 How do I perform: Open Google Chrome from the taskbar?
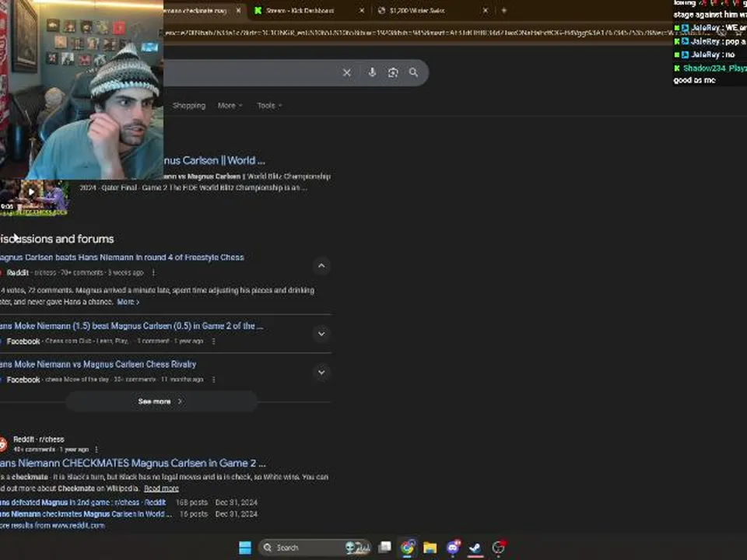(x=407, y=548)
